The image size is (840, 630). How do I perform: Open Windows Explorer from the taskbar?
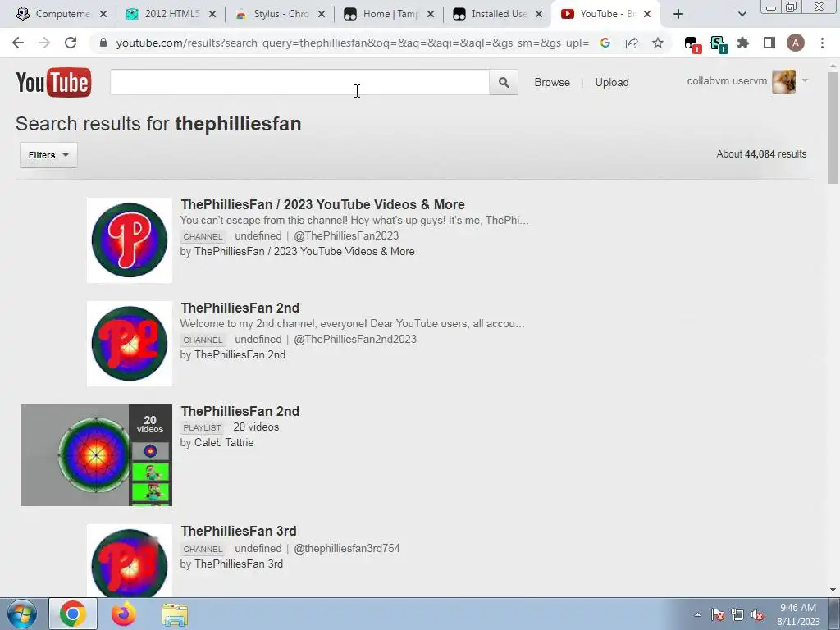click(175, 614)
